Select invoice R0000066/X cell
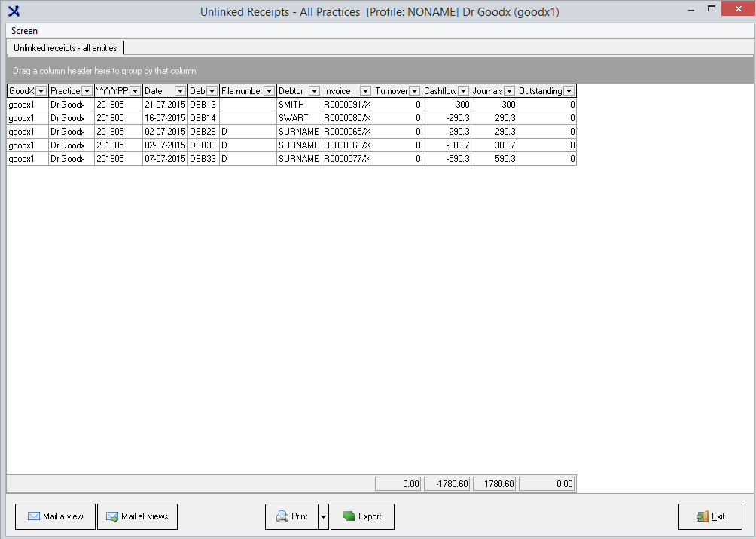 click(348, 145)
